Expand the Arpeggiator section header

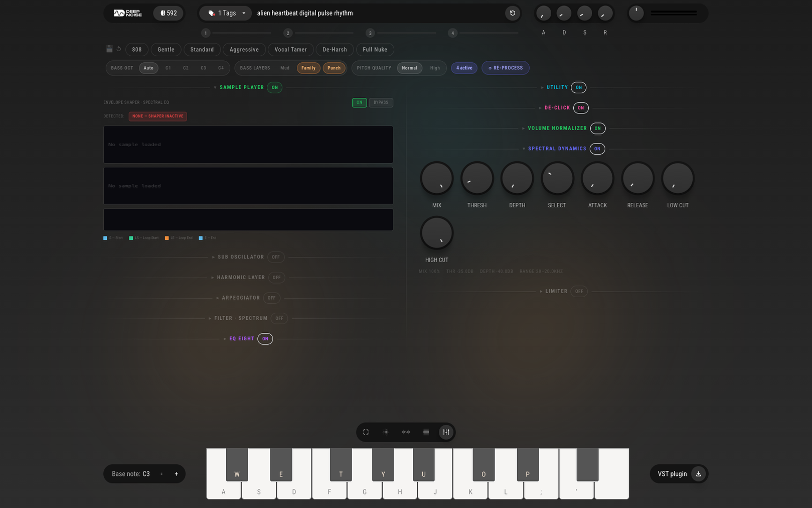[x=238, y=298]
